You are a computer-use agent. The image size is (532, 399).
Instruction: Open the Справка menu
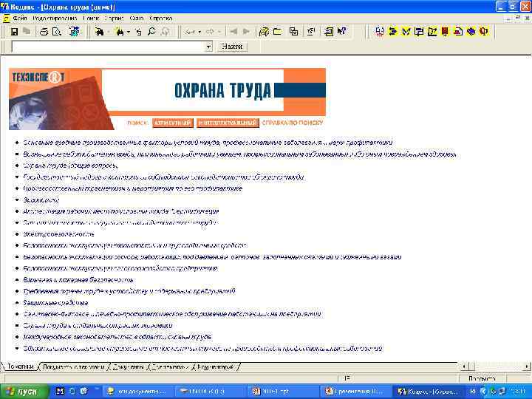pyautogui.click(x=161, y=18)
